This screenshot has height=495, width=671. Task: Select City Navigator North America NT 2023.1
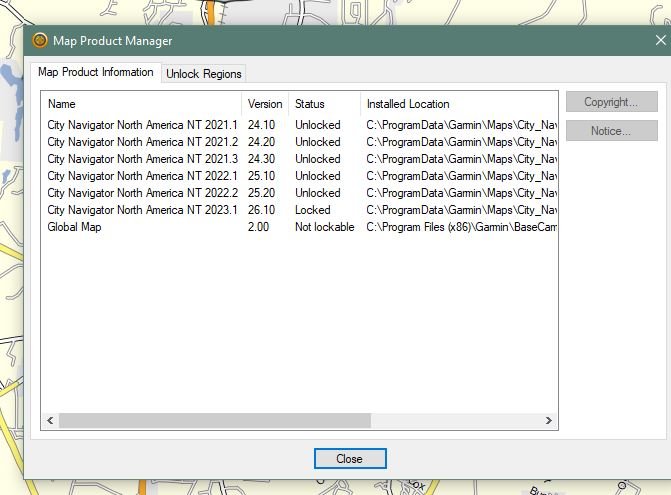click(x=142, y=210)
